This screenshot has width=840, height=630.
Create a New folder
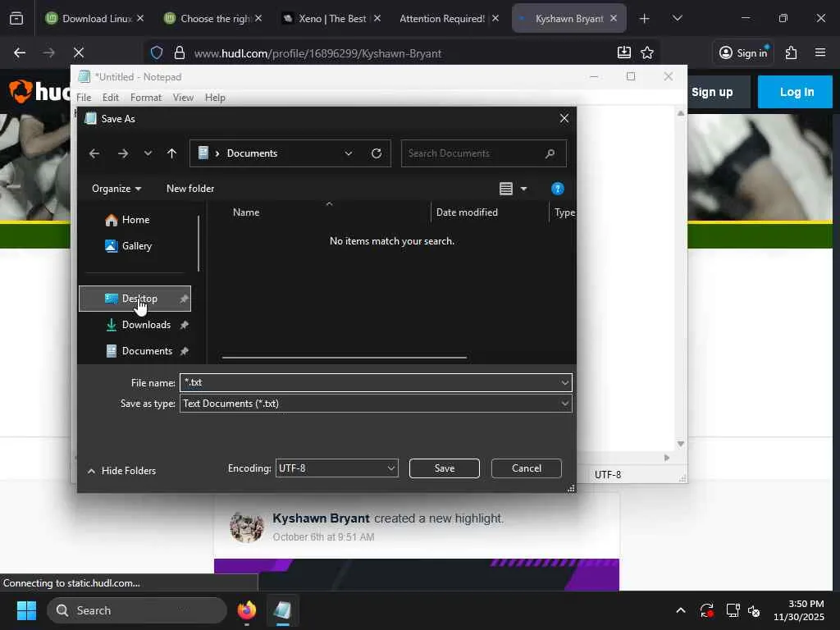pos(190,189)
